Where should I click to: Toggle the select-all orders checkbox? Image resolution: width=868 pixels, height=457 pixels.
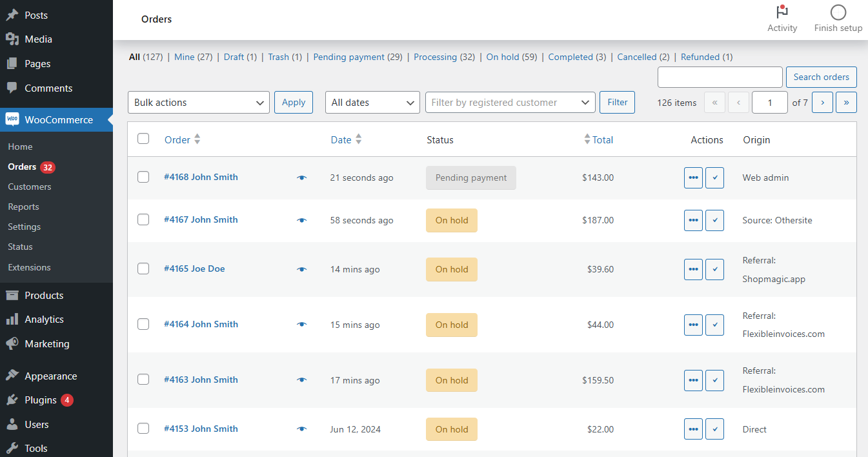143,139
